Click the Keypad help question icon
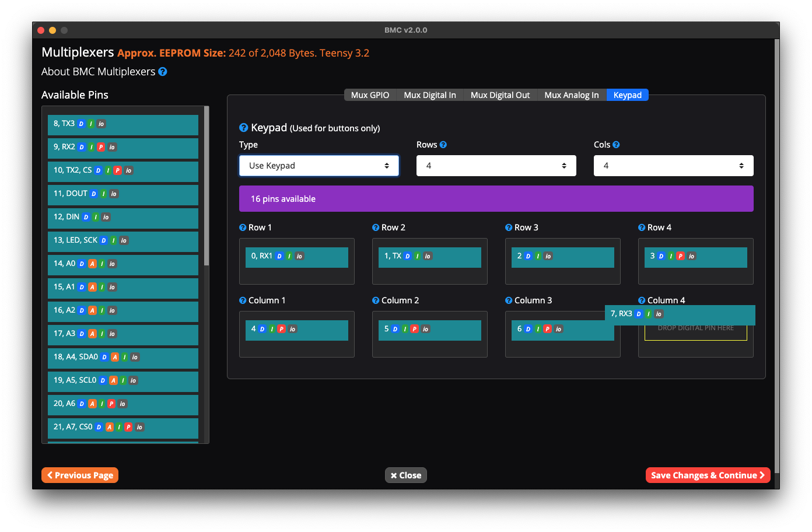Image resolution: width=812 pixels, height=532 pixels. click(x=244, y=128)
